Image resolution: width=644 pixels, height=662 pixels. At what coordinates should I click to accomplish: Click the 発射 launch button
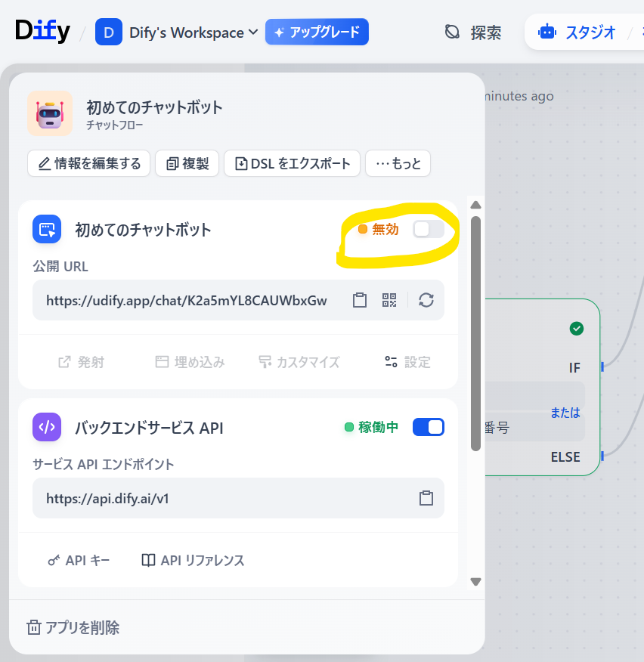coord(81,362)
